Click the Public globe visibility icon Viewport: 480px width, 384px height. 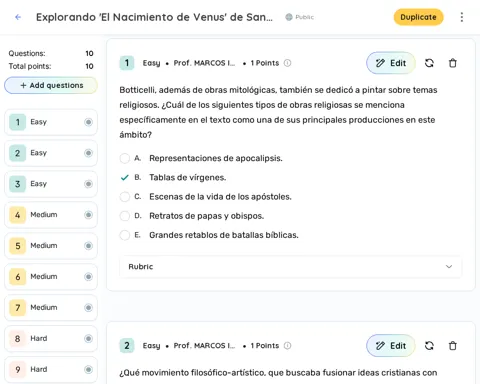pyautogui.click(x=289, y=17)
